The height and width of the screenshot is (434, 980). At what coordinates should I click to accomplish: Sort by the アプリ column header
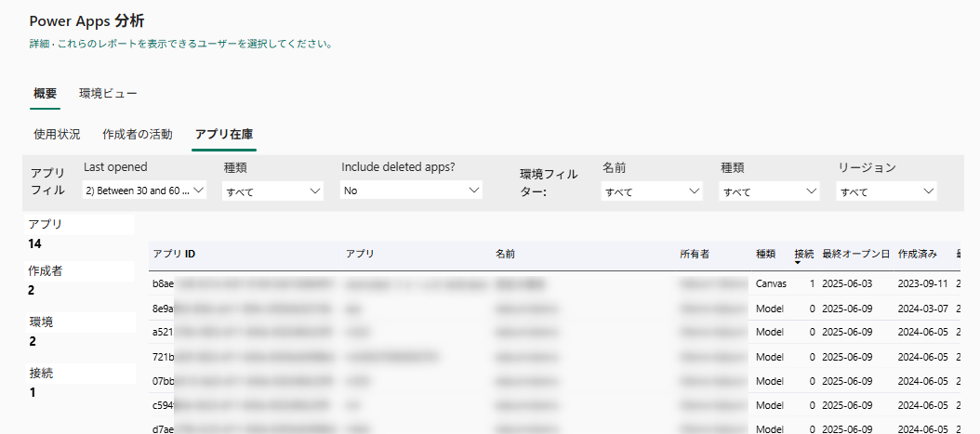click(360, 254)
